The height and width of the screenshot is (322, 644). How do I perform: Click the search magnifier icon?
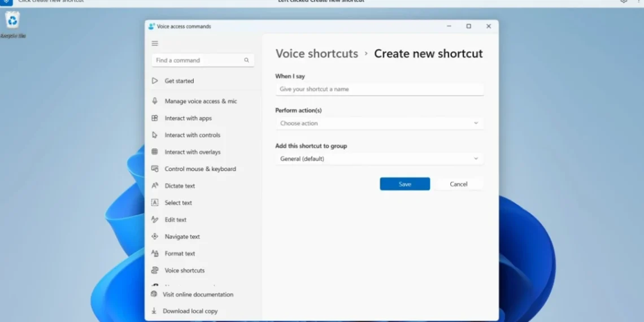[x=246, y=60]
